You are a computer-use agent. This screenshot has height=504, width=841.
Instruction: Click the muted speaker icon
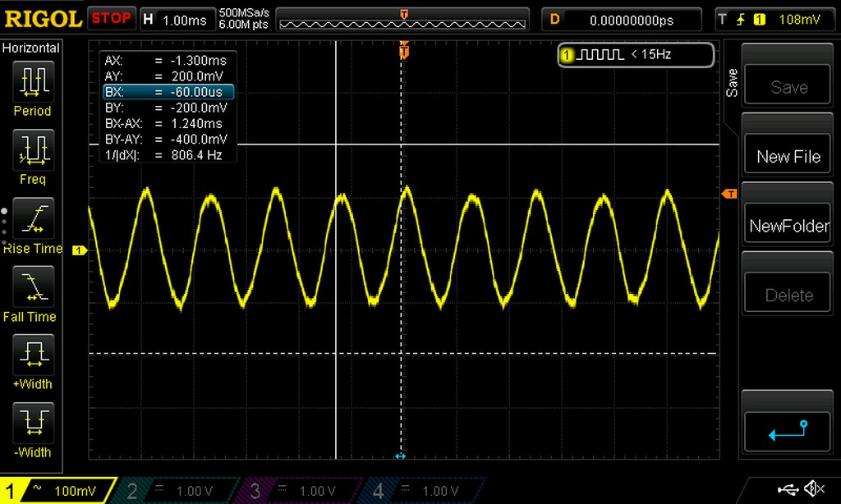click(x=814, y=488)
